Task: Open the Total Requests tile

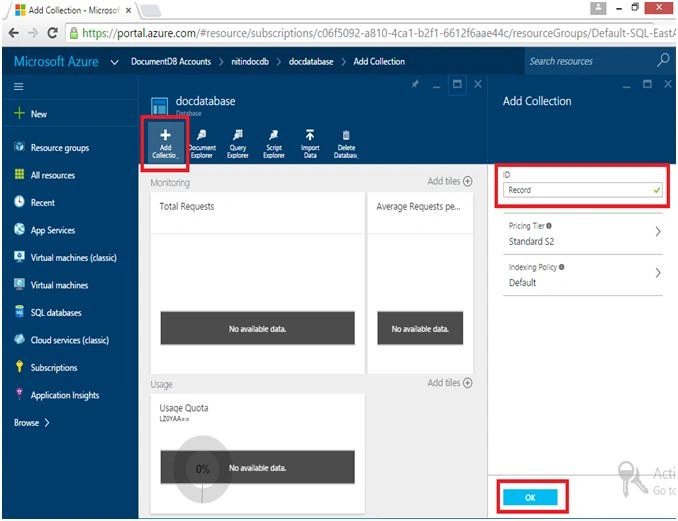Action: point(257,283)
